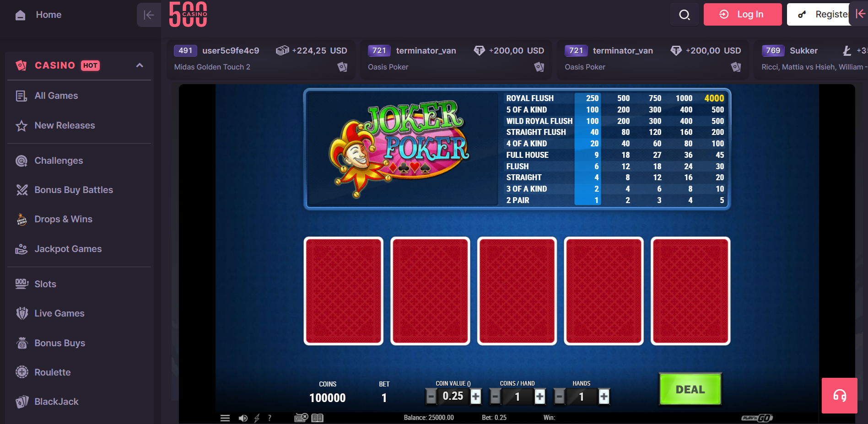The image size is (868, 424).
Task: Click the 500 Casino logo
Action: pyautogui.click(x=188, y=15)
